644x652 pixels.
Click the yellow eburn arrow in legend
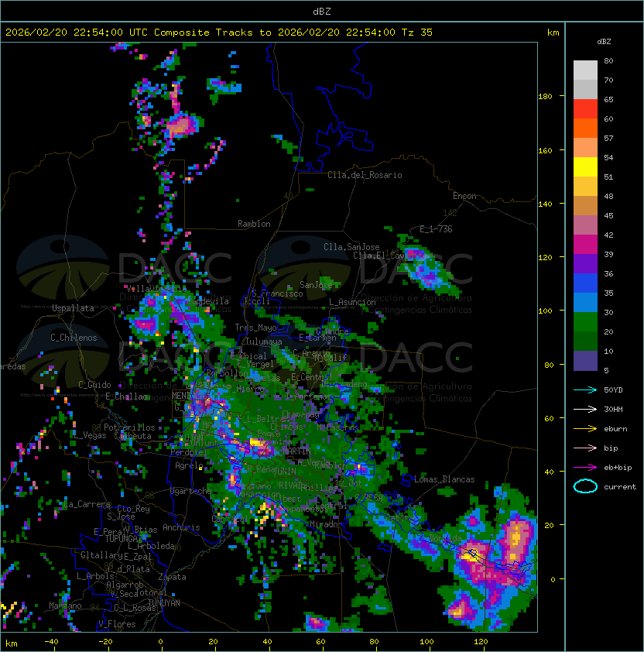click(585, 428)
